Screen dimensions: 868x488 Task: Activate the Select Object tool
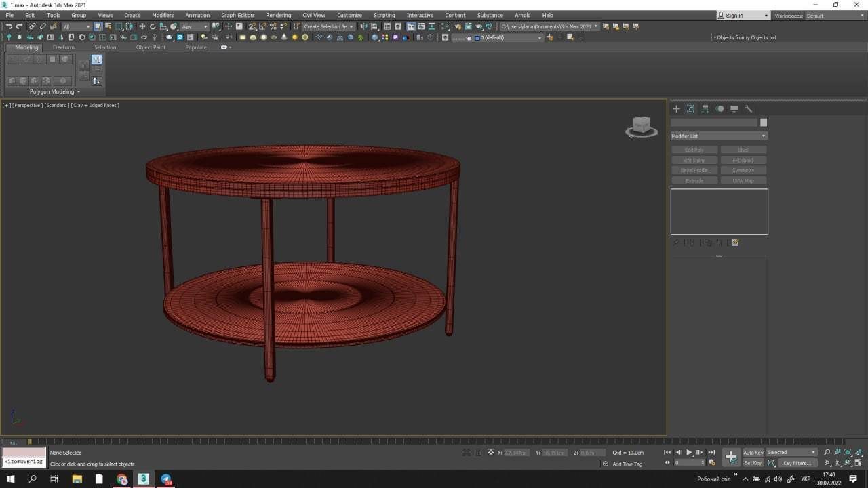pyautogui.click(x=98, y=26)
